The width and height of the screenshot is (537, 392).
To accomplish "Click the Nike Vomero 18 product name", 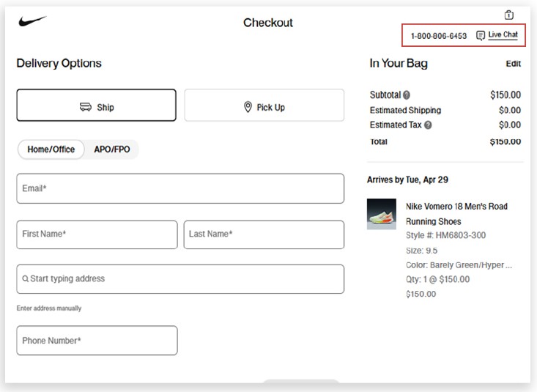I will [x=456, y=214].
